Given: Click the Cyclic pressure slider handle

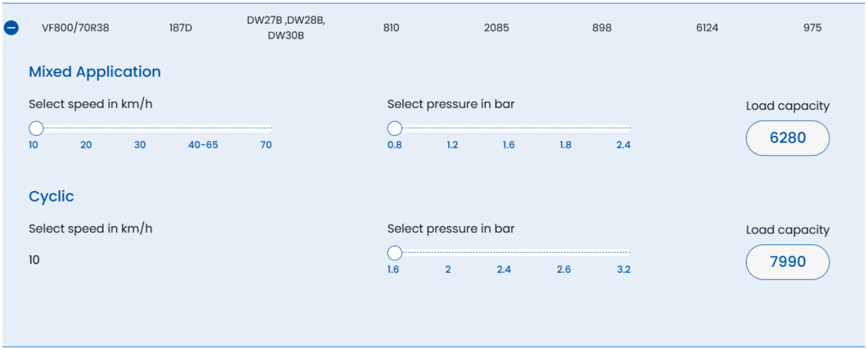Looking at the screenshot, I should click(395, 253).
